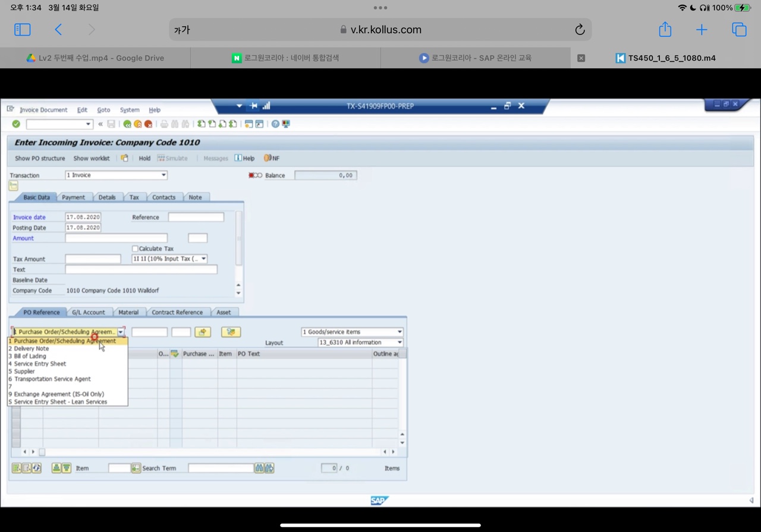This screenshot has width=761, height=532.
Task: Toggle the Calculate Tax checkbox
Action: pos(135,248)
